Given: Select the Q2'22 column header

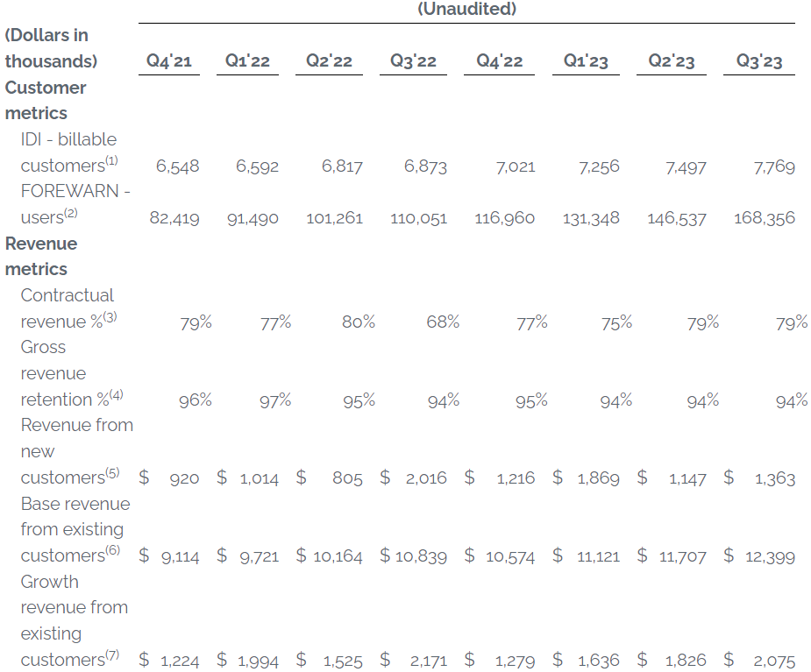Looking at the screenshot, I should pyautogui.click(x=329, y=61).
